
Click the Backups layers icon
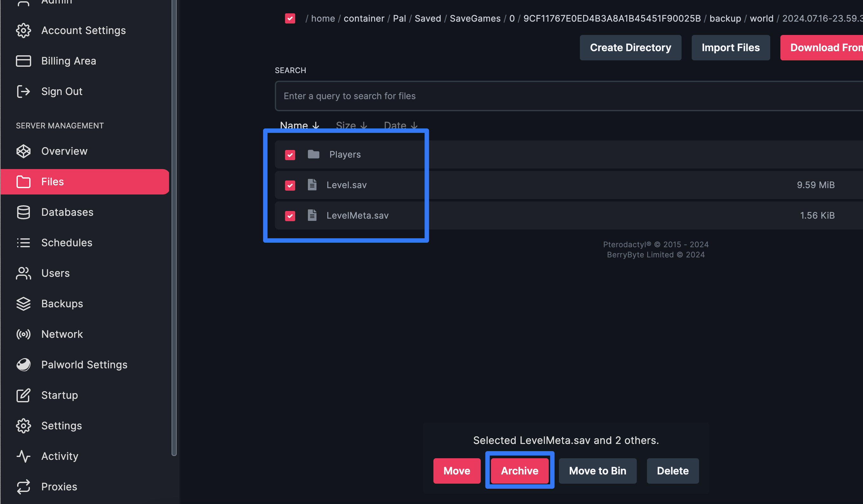pyautogui.click(x=23, y=304)
